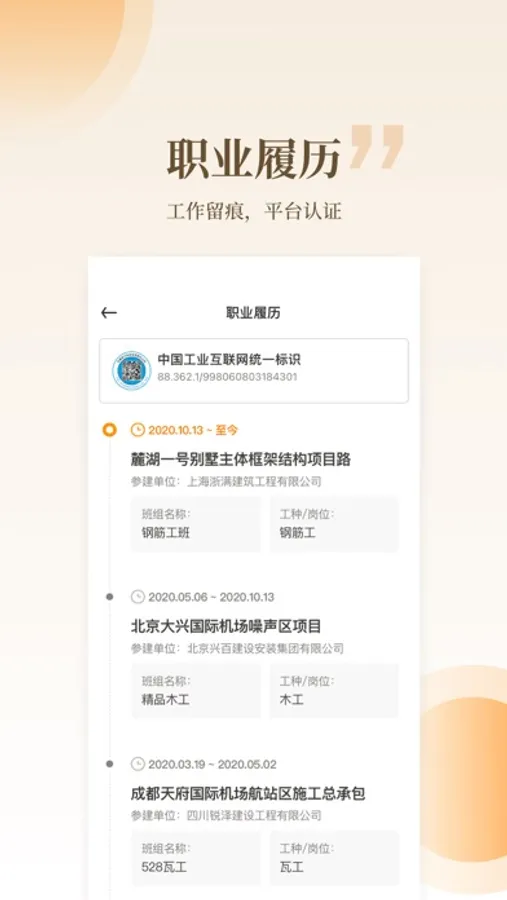Tap the back arrow icon
The width and height of the screenshot is (507, 900).
click(x=109, y=313)
